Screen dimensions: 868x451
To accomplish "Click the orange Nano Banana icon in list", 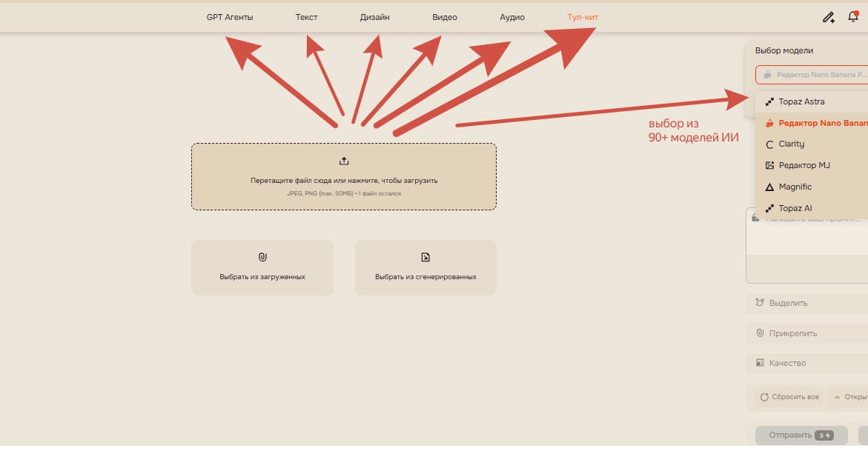I will (x=769, y=124).
